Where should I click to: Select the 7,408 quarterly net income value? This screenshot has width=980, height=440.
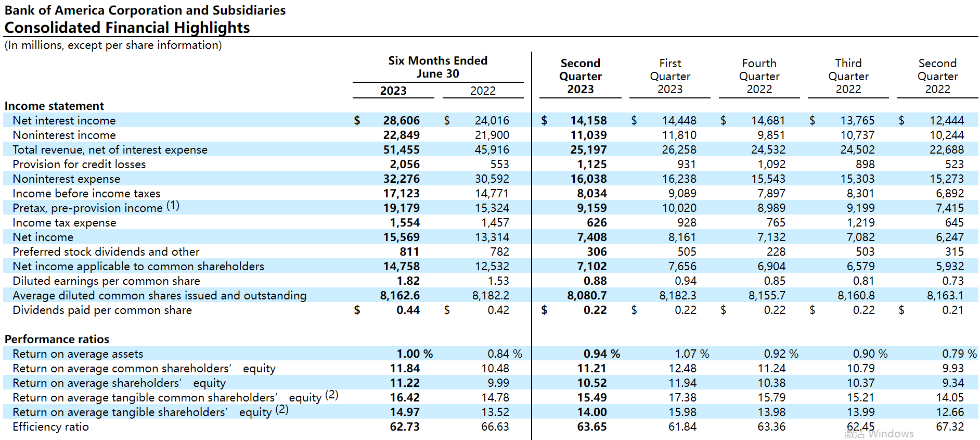point(592,237)
